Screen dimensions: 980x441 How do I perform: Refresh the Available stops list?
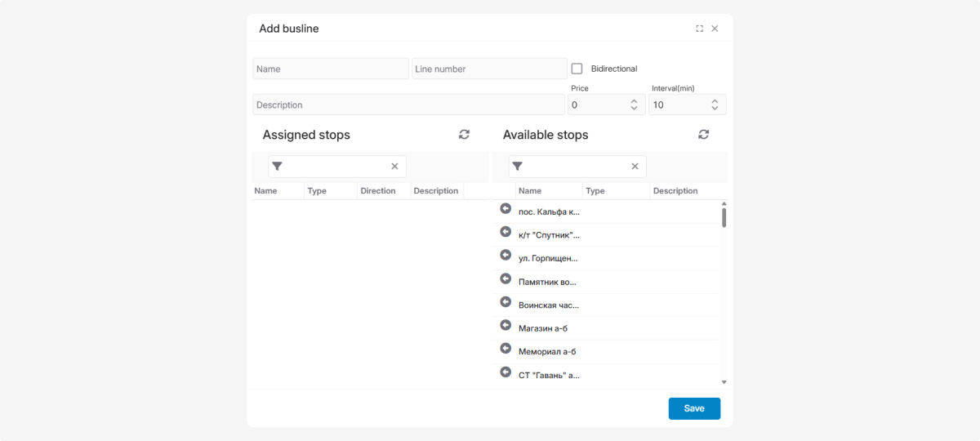coord(703,135)
